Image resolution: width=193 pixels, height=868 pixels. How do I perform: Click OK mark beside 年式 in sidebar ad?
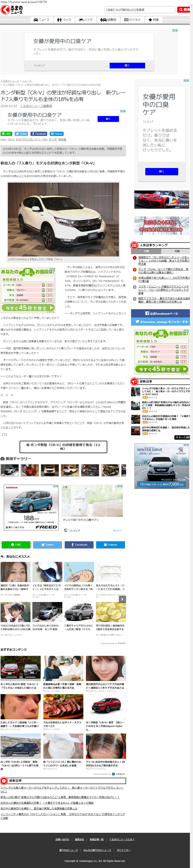click(183, 356)
